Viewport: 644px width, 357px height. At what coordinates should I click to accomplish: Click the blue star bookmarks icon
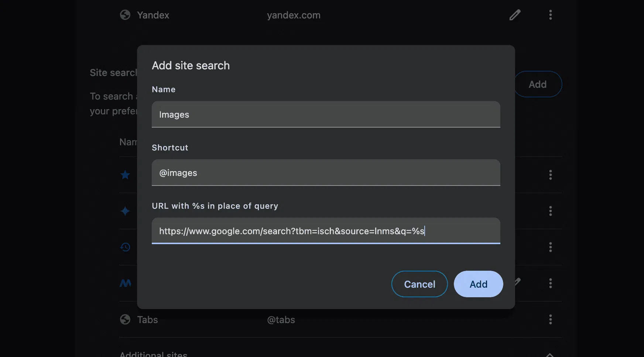click(125, 175)
